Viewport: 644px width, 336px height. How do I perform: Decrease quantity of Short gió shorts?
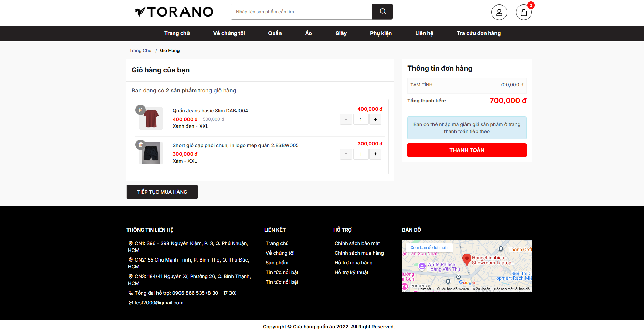point(346,154)
